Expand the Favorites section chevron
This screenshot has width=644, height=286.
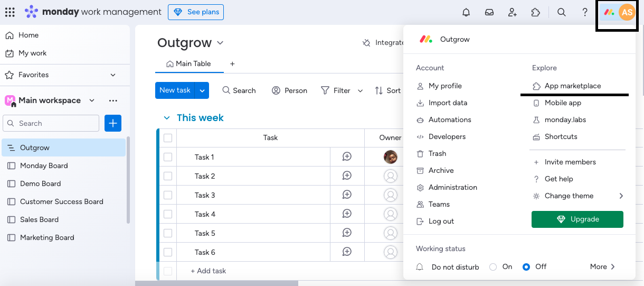point(113,75)
